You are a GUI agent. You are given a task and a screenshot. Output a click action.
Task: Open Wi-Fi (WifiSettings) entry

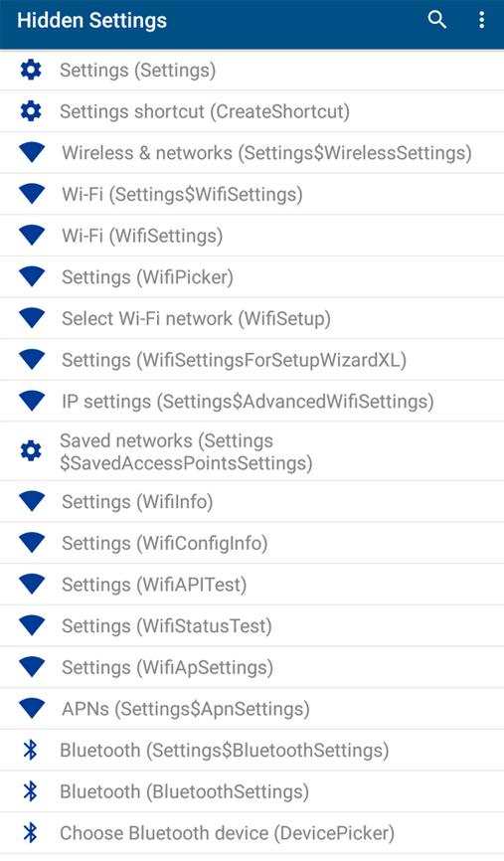(252, 236)
